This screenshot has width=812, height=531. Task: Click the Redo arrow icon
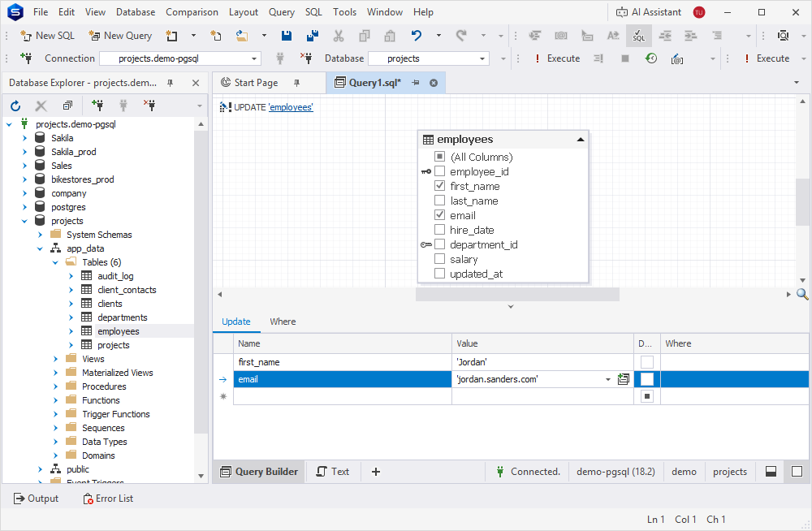point(461,36)
